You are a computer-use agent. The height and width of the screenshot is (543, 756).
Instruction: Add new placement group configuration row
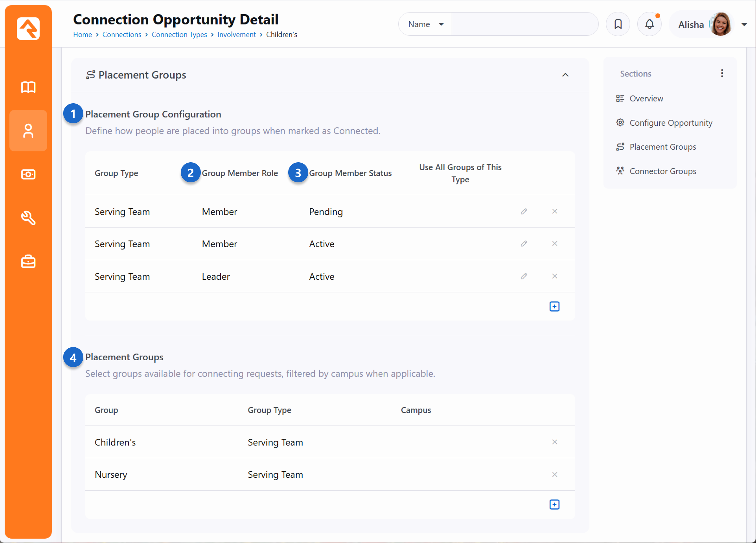pyautogui.click(x=554, y=307)
